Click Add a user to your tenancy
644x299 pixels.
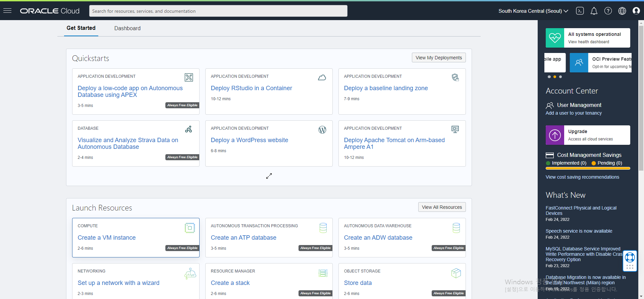pyautogui.click(x=574, y=113)
